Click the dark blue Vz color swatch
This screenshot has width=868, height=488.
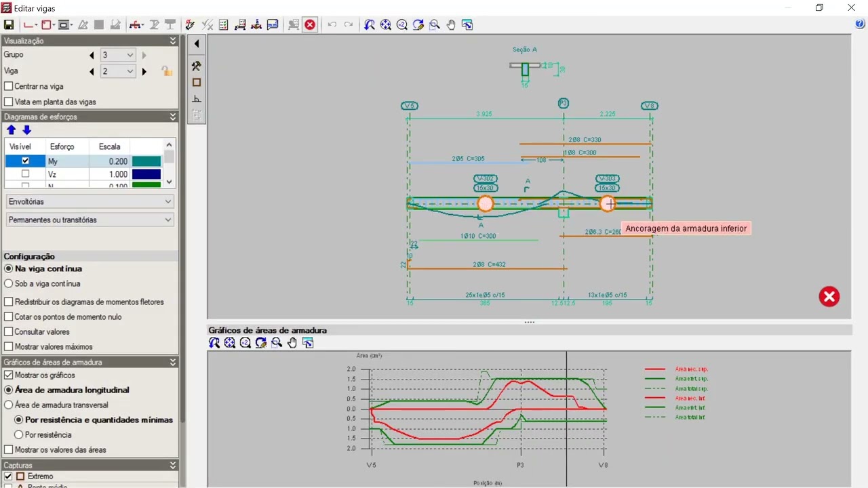146,174
